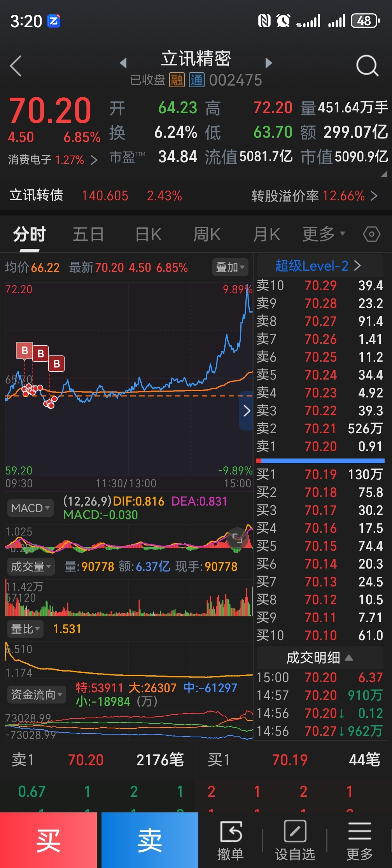Tap the alarm icon in status bar
The width and height of the screenshot is (392, 868).
coord(283,21)
